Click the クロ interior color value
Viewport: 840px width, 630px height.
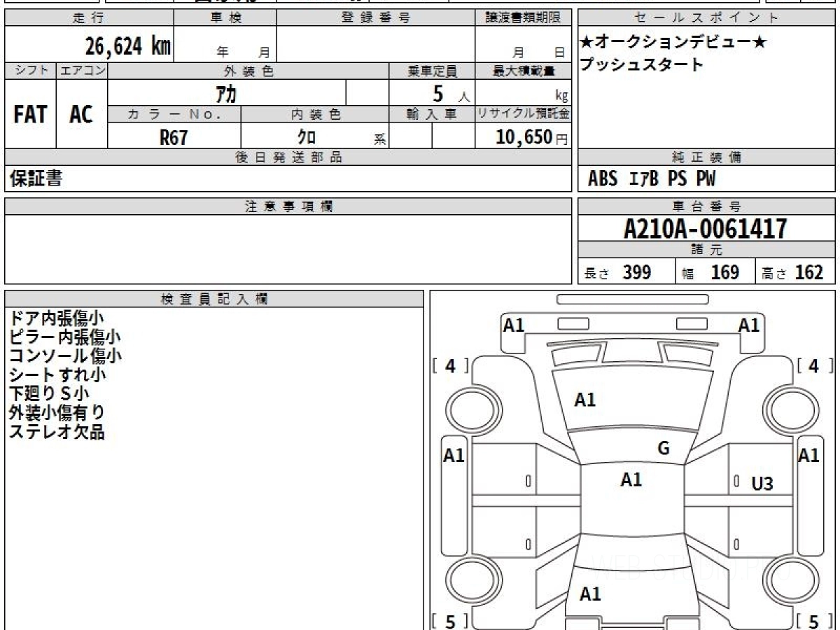(x=307, y=137)
